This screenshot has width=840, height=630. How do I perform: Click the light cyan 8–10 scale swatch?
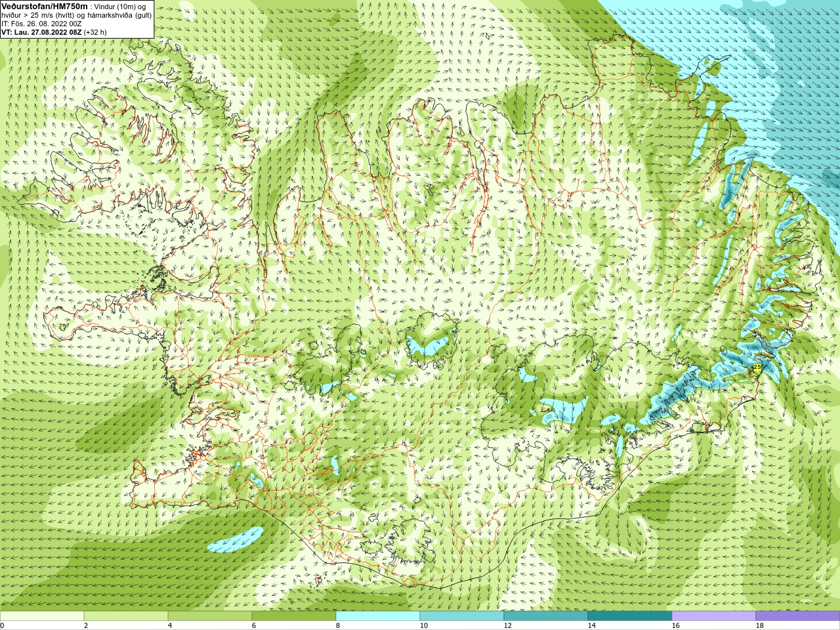tap(378, 616)
